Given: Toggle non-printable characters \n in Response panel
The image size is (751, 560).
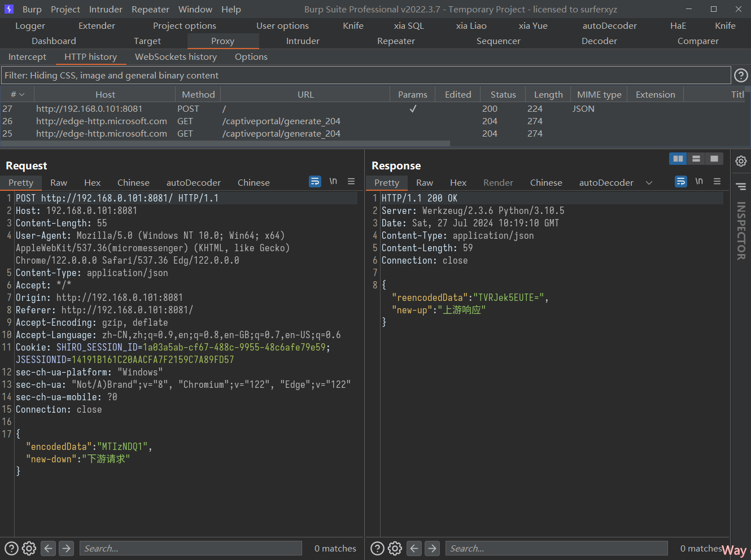Looking at the screenshot, I should [x=699, y=181].
